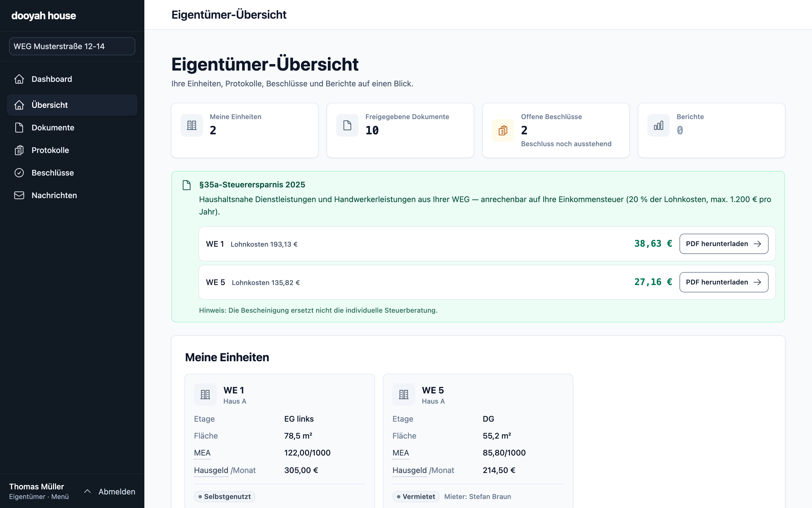Click the EG links floor value
Image resolution: width=812 pixels, height=508 pixels.
point(299,419)
